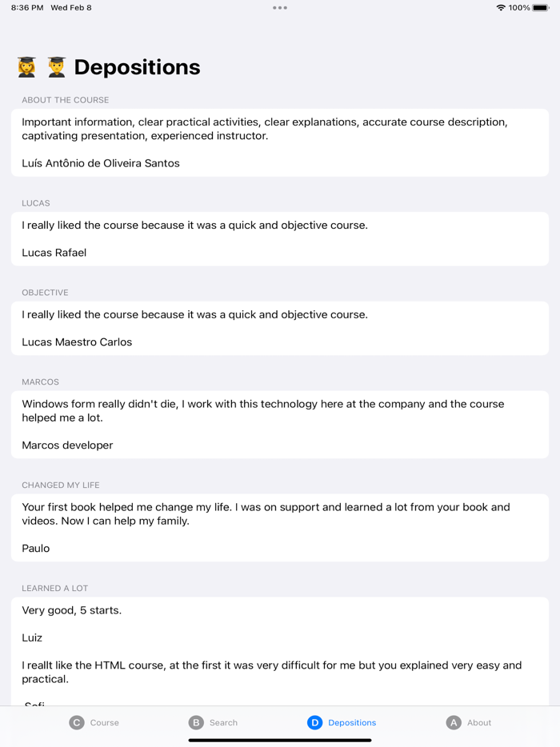Tap the three-dot multitasking icon
Viewport: 560px width, 747px height.
(x=280, y=8)
